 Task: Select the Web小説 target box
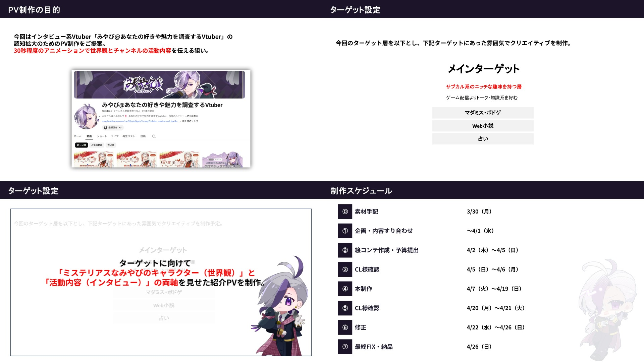[x=483, y=126]
